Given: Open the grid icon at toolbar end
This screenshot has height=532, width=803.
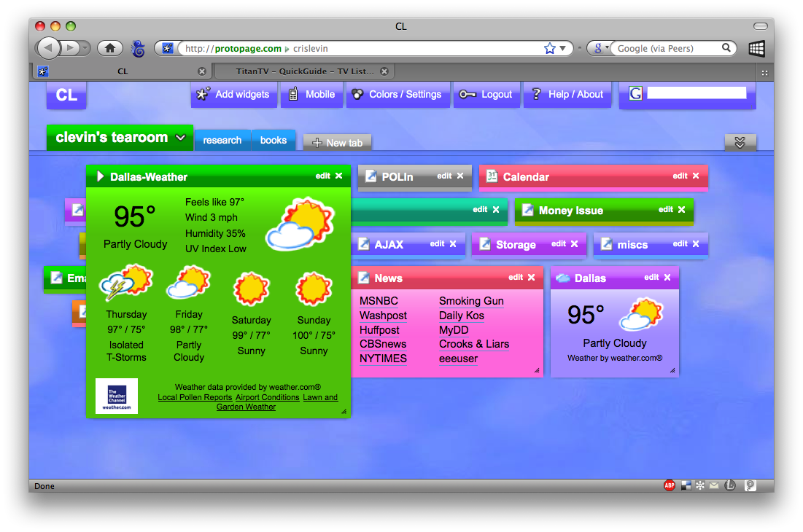Looking at the screenshot, I should [x=756, y=49].
